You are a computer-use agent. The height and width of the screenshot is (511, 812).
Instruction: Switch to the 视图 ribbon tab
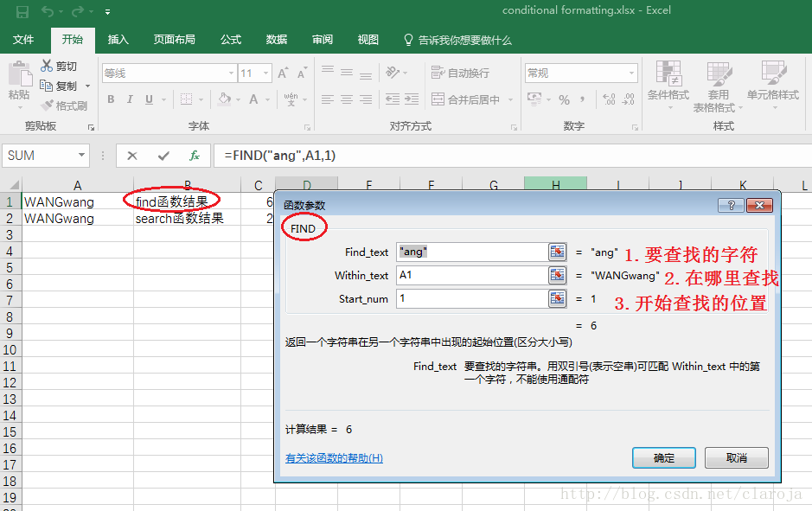point(368,40)
